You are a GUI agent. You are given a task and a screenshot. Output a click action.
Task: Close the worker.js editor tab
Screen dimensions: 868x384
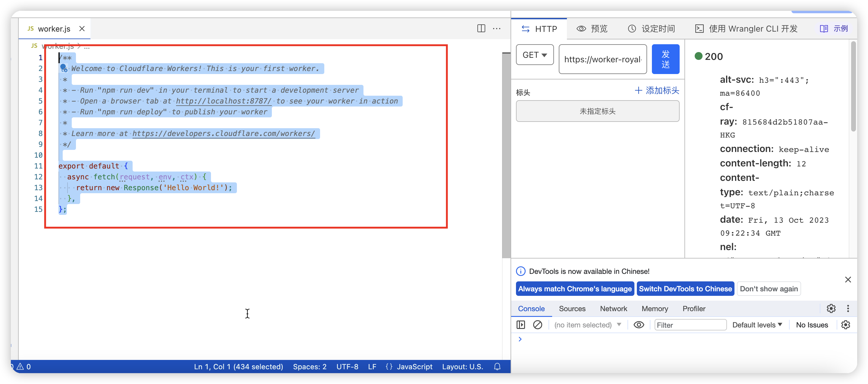82,29
